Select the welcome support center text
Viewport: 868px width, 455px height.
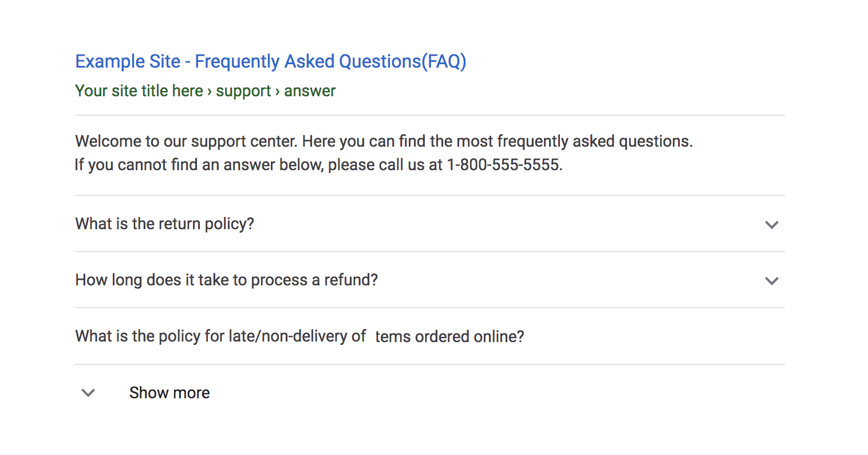383,141
